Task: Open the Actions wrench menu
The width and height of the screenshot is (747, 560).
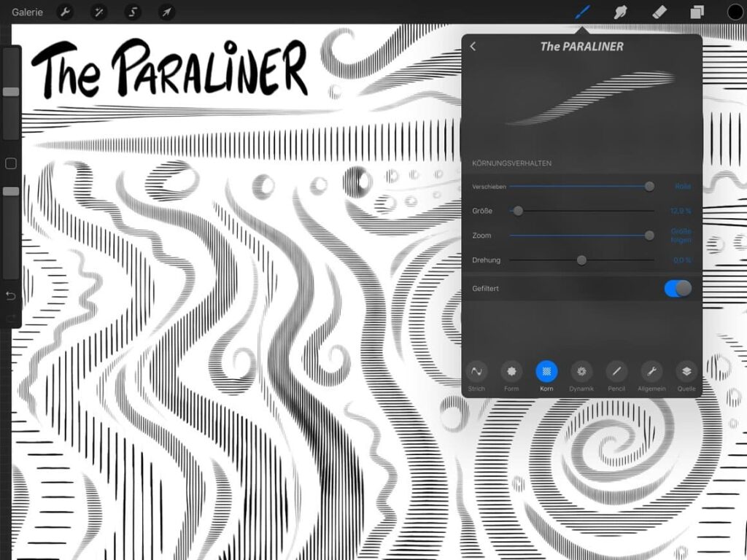Action: point(65,12)
